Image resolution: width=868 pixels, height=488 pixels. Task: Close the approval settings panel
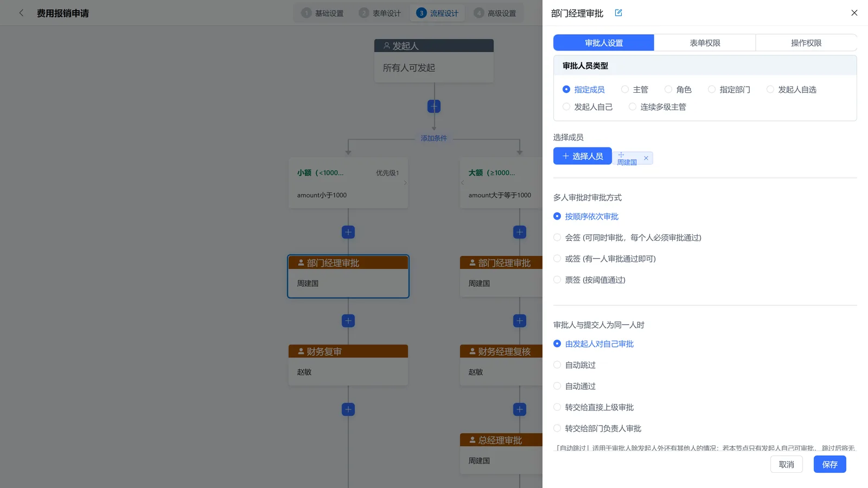854,12
